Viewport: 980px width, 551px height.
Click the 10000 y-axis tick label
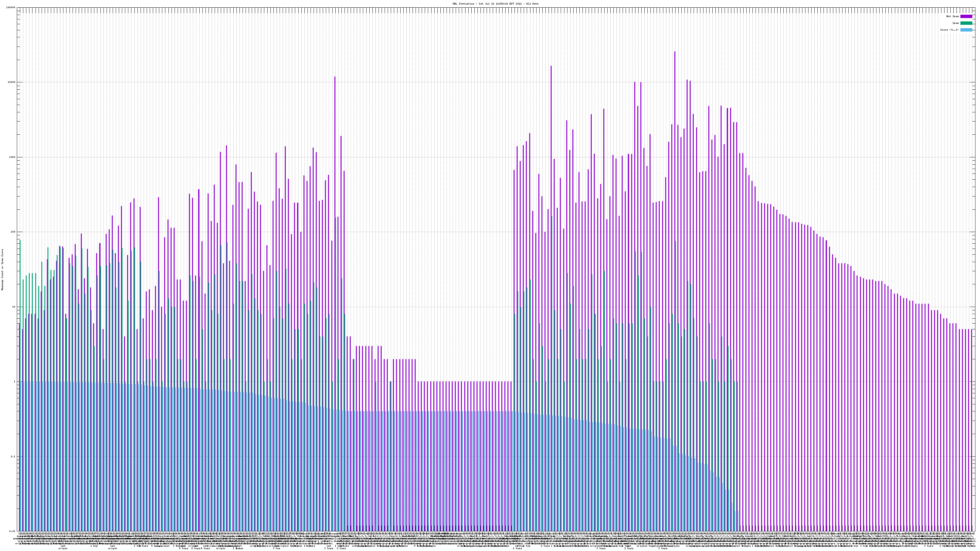coord(12,83)
